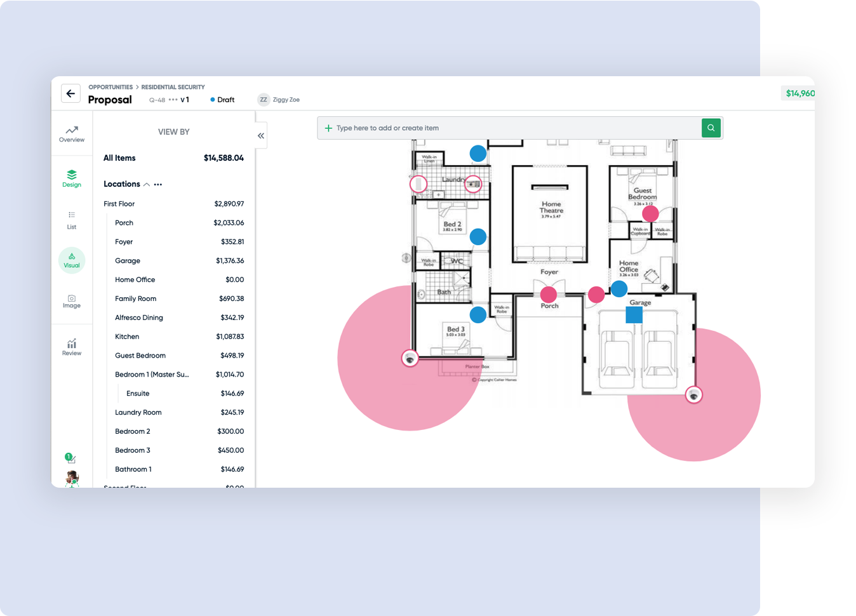Open the Overview sidebar section
The height and width of the screenshot is (616, 856).
(x=72, y=134)
